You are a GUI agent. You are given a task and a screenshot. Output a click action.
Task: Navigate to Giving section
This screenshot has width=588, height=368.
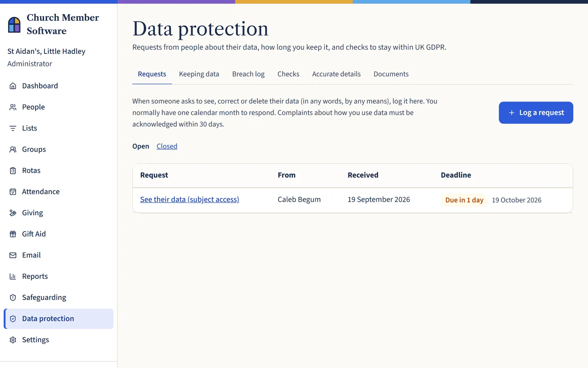(x=58, y=213)
